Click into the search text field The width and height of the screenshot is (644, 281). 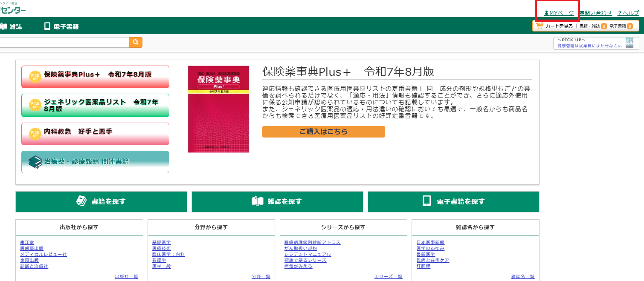coord(64,42)
